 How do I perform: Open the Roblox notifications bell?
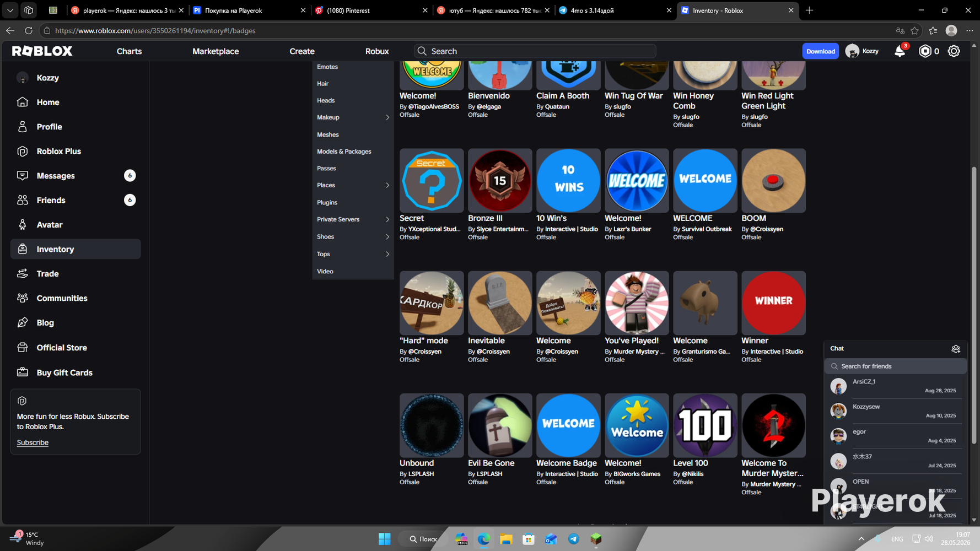pos(900,51)
